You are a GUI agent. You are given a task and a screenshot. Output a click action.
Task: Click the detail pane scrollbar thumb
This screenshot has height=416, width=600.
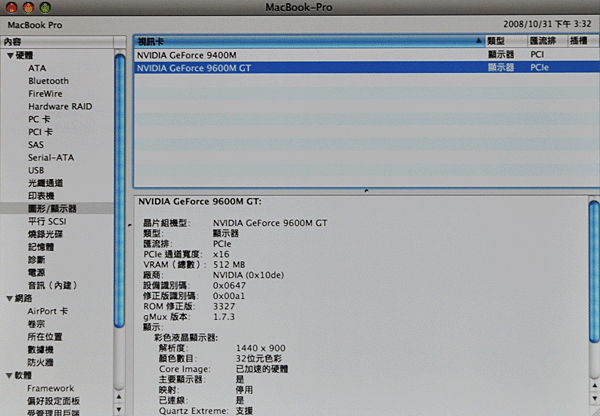pyautogui.click(x=594, y=272)
